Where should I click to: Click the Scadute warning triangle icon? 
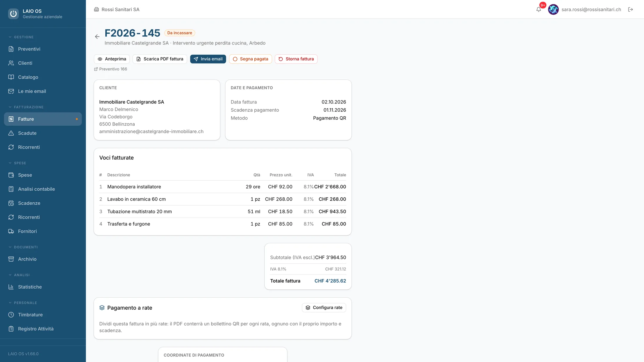[11, 133]
